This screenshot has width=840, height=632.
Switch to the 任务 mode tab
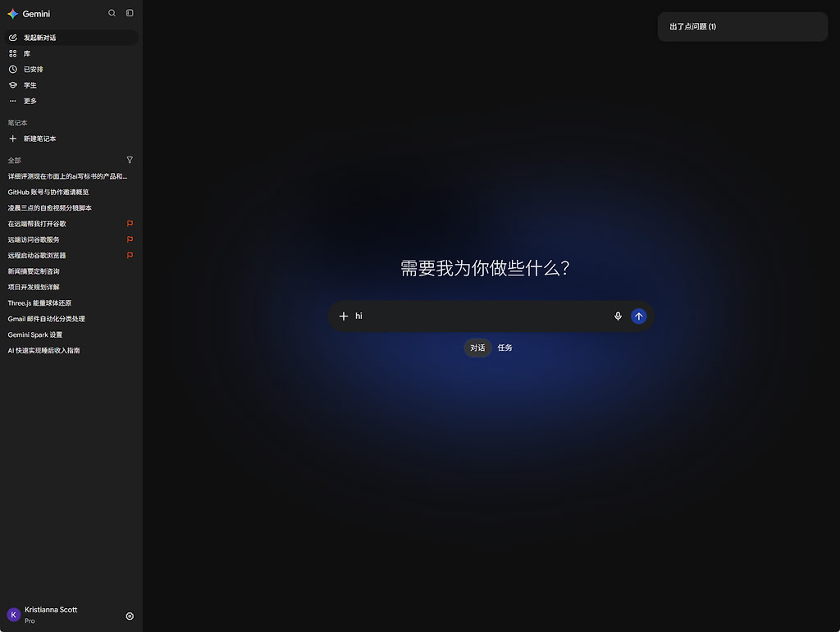504,348
